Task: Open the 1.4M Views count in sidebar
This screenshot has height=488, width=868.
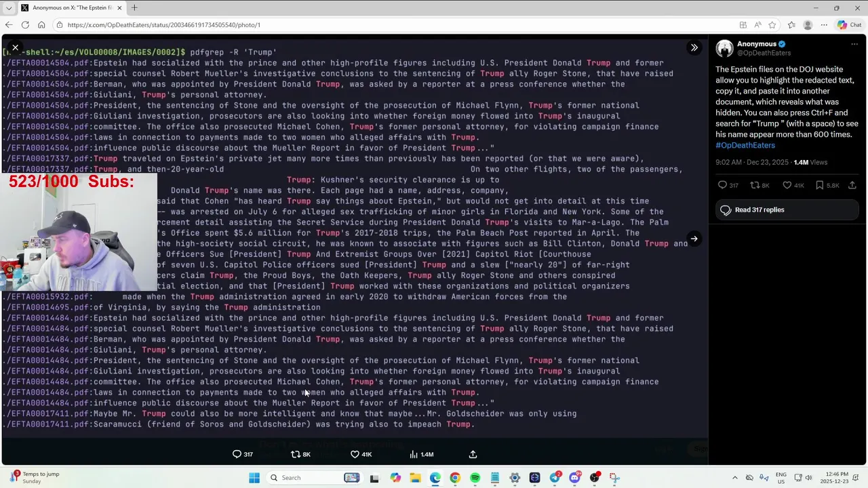Action: [x=810, y=163]
